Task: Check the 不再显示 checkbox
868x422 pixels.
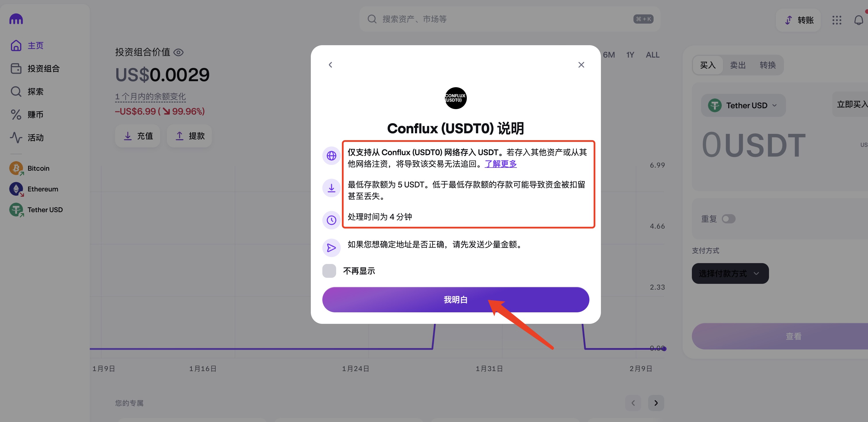Action: (x=329, y=271)
